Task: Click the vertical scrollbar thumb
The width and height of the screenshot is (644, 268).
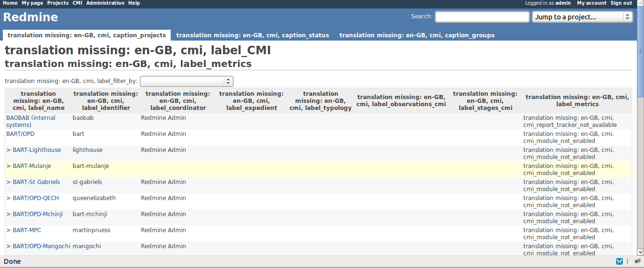Action: (x=640, y=51)
